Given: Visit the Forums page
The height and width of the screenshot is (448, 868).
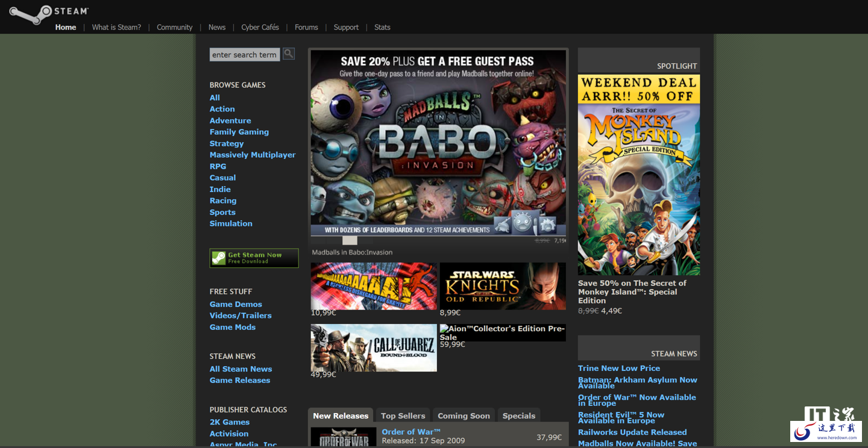Looking at the screenshot, I should [306, 27].
